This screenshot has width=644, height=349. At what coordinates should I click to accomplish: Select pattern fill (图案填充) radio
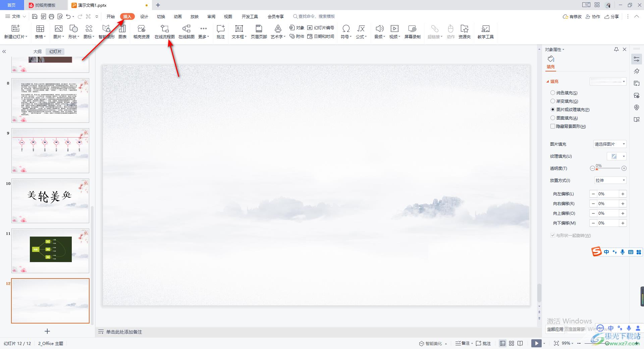click(x=552, y=118)
